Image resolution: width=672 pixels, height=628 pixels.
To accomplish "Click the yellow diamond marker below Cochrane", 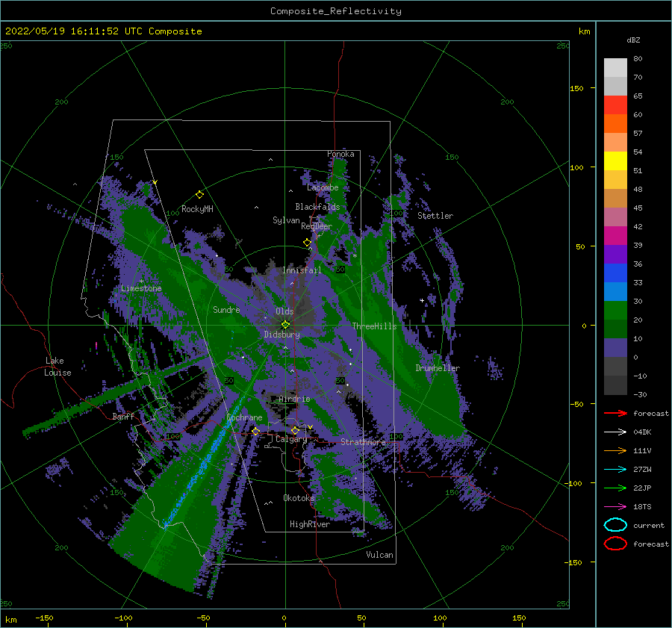I will coord(256,431).
